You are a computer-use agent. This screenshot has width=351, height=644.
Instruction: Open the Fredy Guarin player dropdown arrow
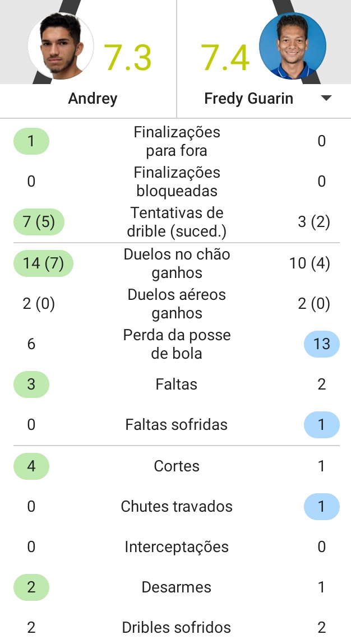click(x=326, y=99)
